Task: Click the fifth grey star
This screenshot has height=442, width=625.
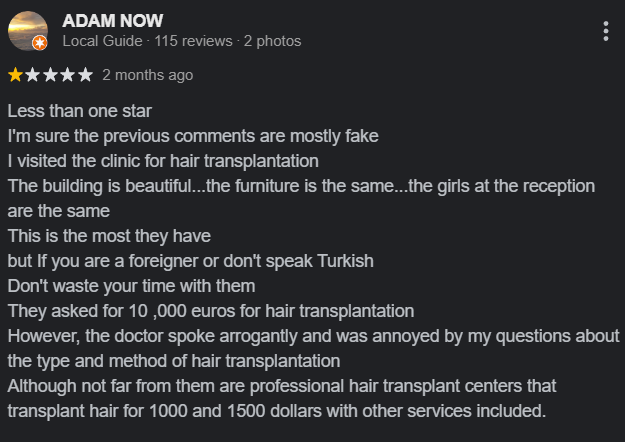Action: tap(85, 75)
